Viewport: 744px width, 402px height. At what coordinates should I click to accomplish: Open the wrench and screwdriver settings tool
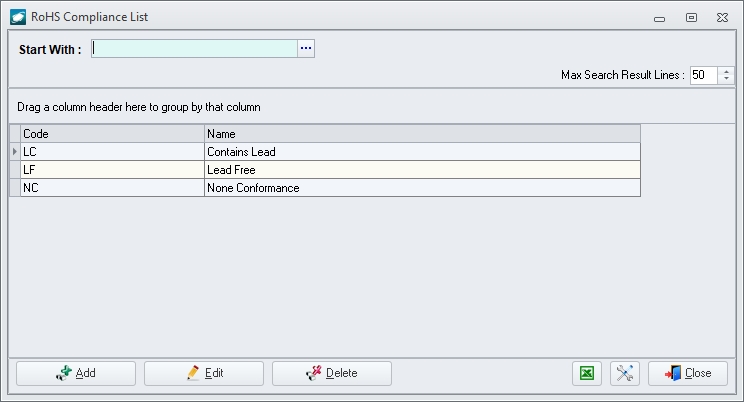coord(625,374)
